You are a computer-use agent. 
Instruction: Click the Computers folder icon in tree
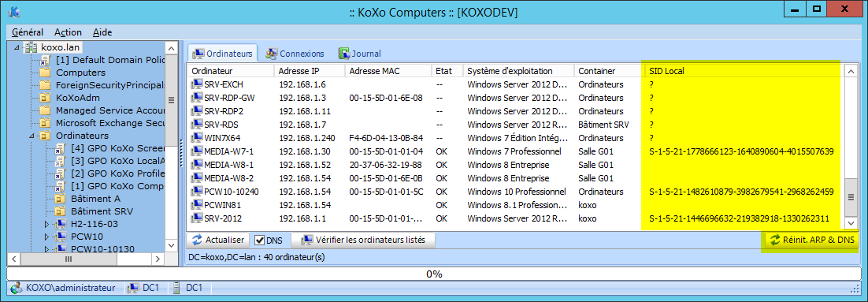pyautogui.click(x=46, y=73)
